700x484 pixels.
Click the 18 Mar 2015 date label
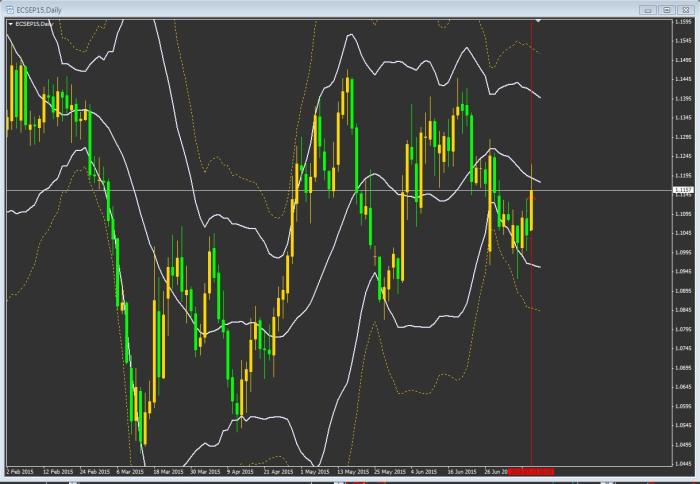pyautogui.click(x=168, y=471)
